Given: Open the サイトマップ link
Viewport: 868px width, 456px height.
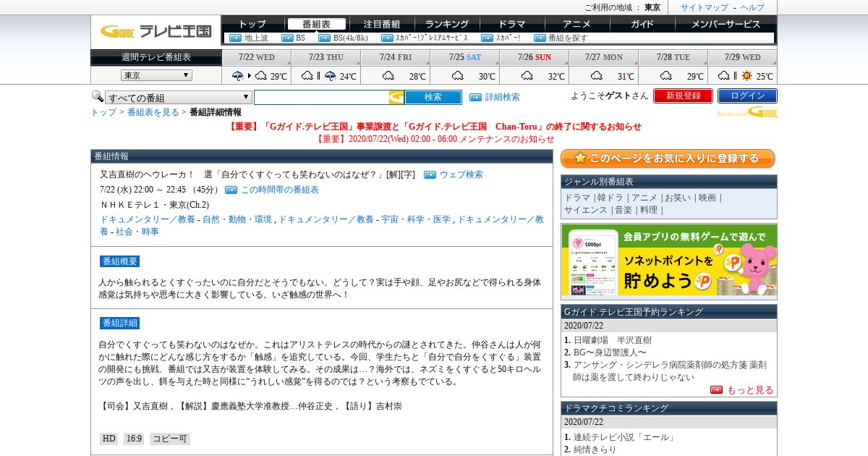Looking at the screenshot, I should tap(704, 7).
